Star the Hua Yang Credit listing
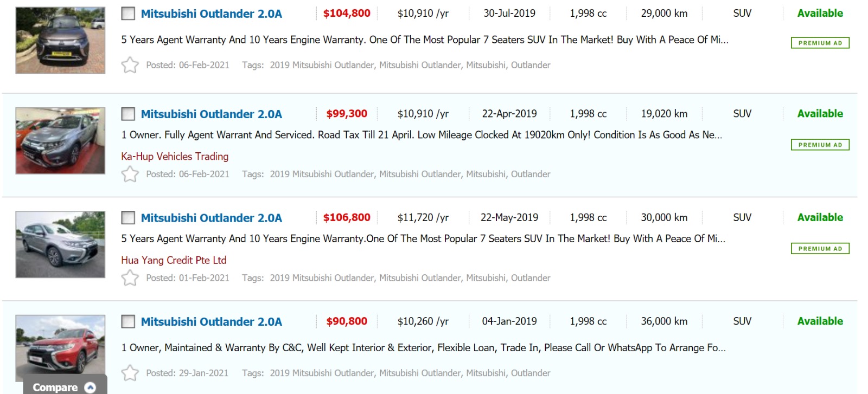Viewport: 868px width, 394px height. pyautogui.click(x=130, y=278)
